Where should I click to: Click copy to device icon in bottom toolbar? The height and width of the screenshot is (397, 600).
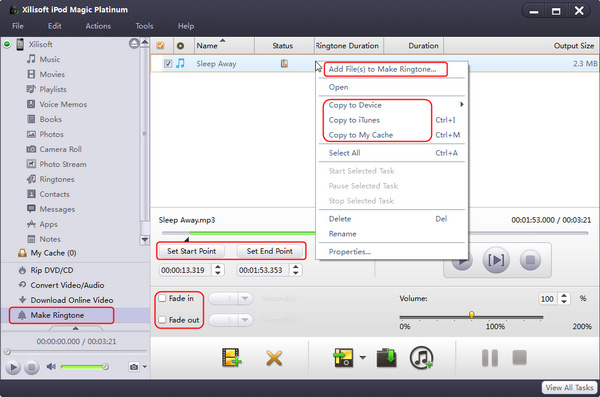tap(343, 358)
